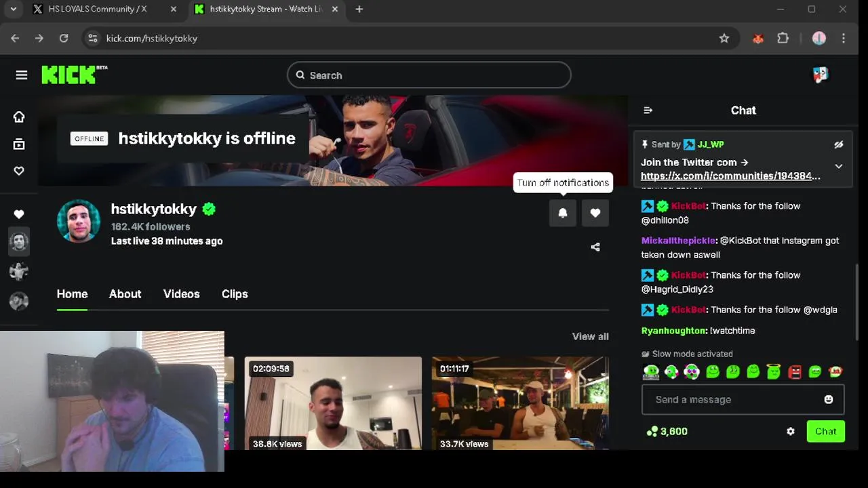Insert the ninth green laughing emote
The image size is (868, 488).
[815, 371]
